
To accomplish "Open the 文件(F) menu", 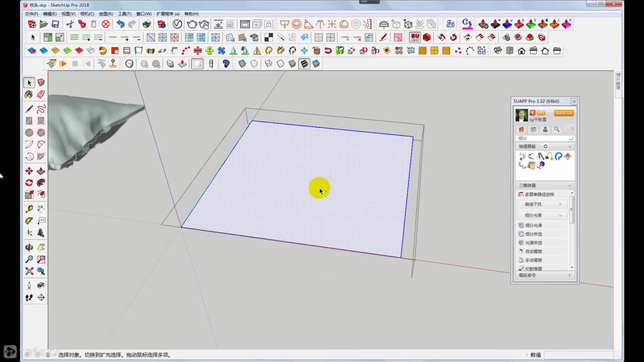I will [x=32, y=14].
